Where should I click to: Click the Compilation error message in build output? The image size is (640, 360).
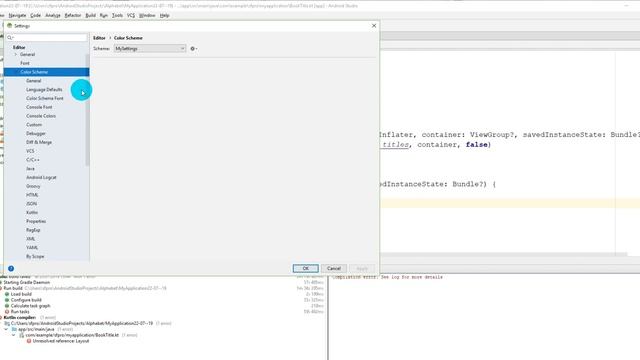[387, 277]
